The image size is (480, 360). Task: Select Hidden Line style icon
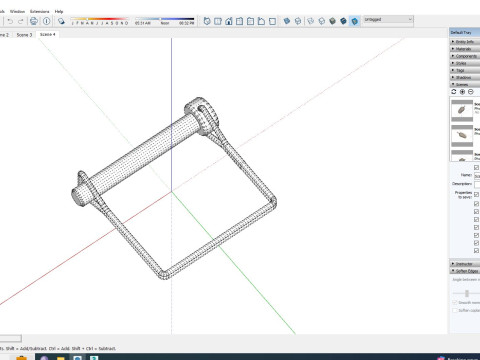click(321, 21)
